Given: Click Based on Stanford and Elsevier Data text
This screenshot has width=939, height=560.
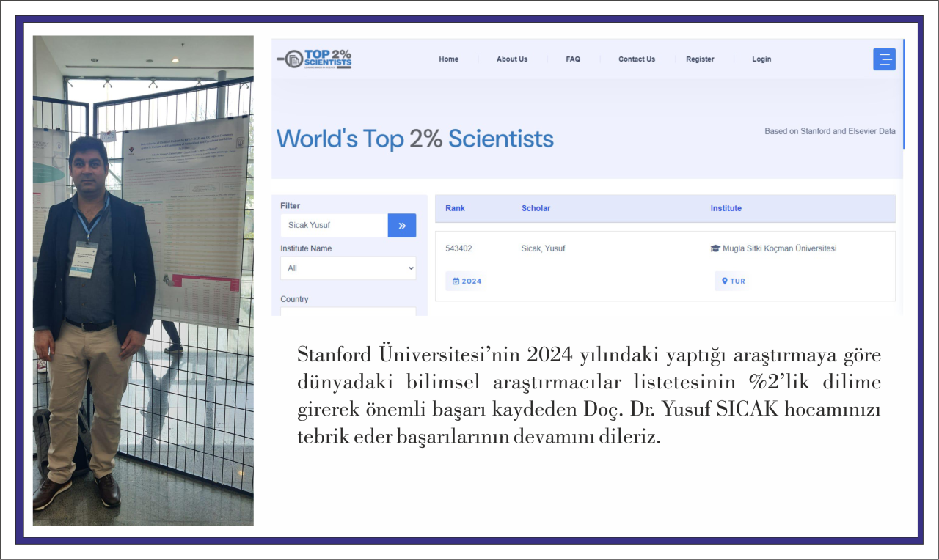Looking at the screenshot, I should [x=830, y=132].
